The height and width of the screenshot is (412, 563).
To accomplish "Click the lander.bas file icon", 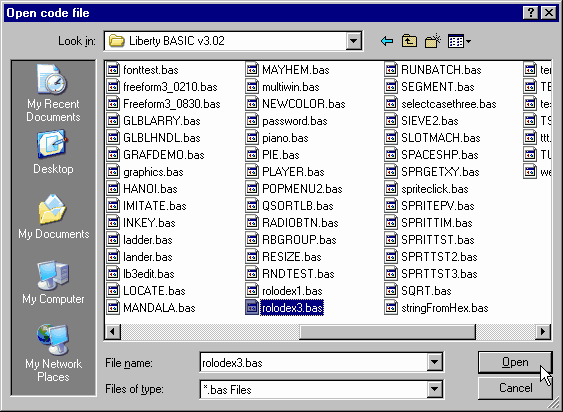I will [x=113, y=257].
